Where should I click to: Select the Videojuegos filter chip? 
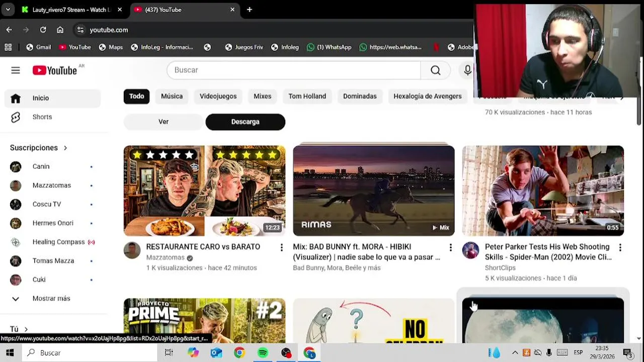tap(218, 96)
